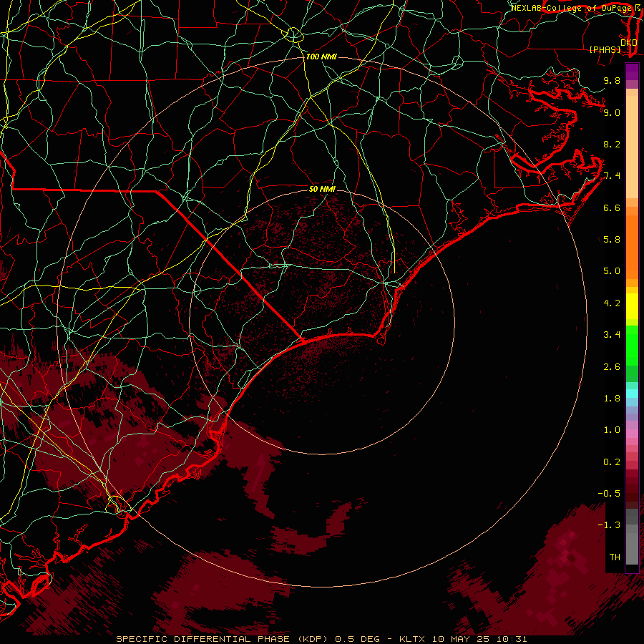Click the Specific Differential Phase KDP caption
Image resolution: width=644 pixels, height=644 pixels.
click(x=321, y=639)
